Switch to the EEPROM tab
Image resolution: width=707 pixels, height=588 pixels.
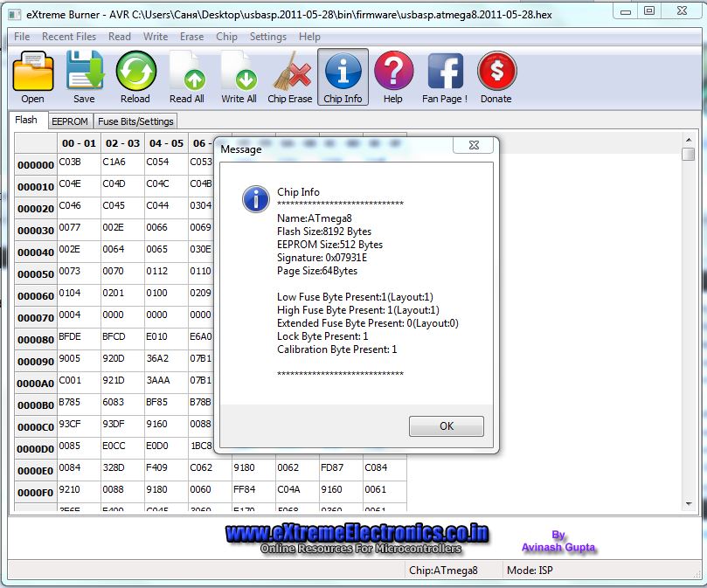(70, 121)
